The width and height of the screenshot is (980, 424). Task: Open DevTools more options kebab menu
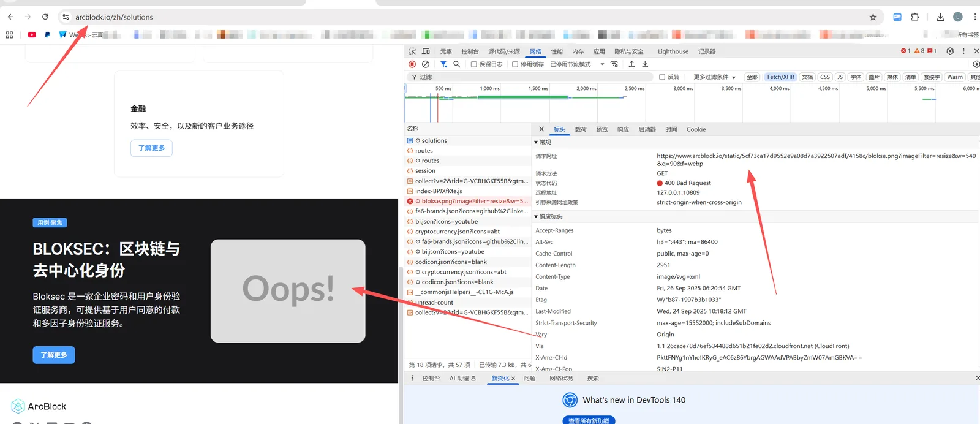[x=963, y=51]
